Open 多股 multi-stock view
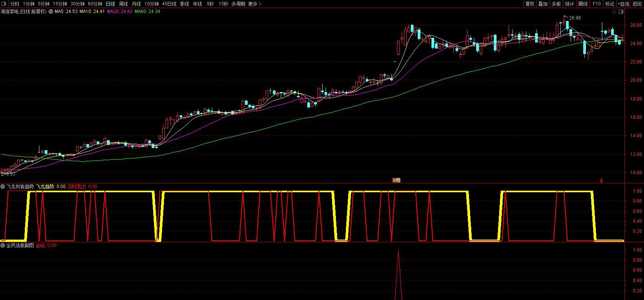Image resolution: width=644 pixels, height=300 pixels. pyautogui.click(x=556, y=4)
